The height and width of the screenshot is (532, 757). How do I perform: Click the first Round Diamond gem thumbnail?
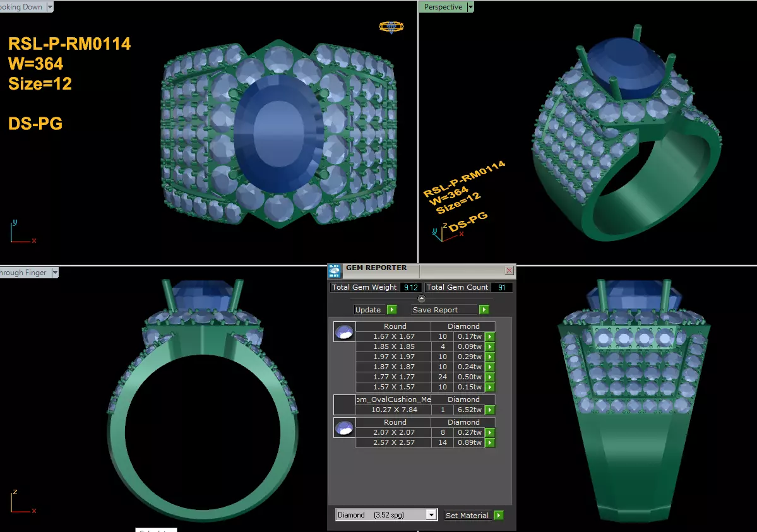point(345,332)
